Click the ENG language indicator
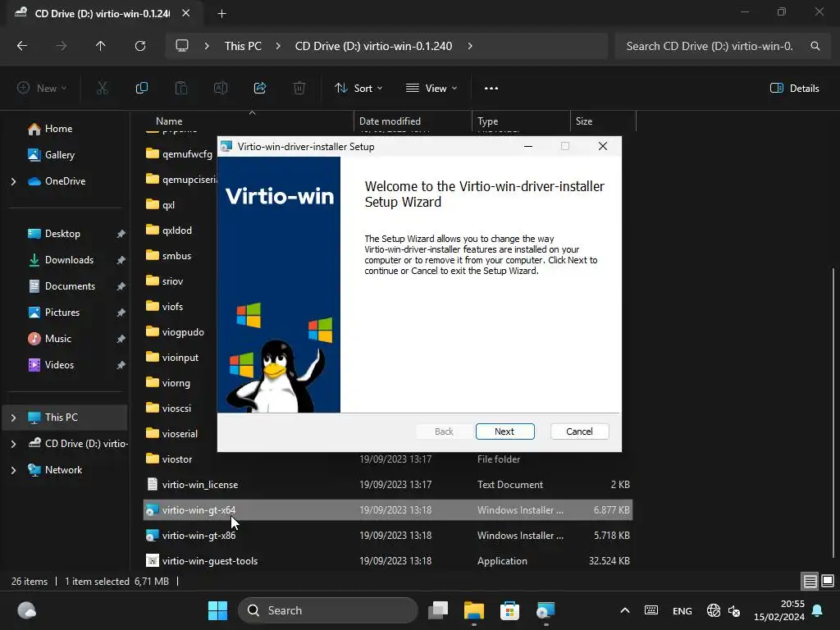 [x=682, y=610]
